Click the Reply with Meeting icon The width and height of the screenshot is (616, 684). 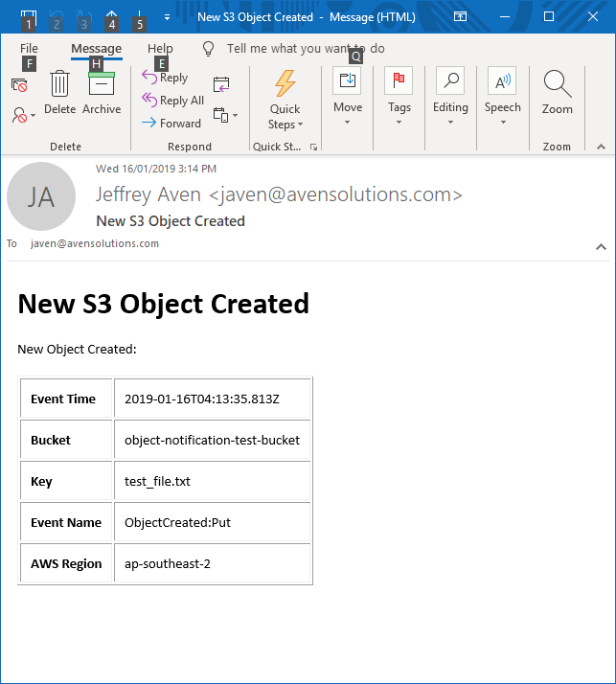pyautogui.click(x=221, y=83)
